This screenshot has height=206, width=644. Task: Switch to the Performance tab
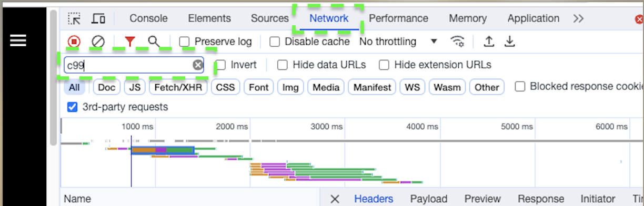pos(398,18)
